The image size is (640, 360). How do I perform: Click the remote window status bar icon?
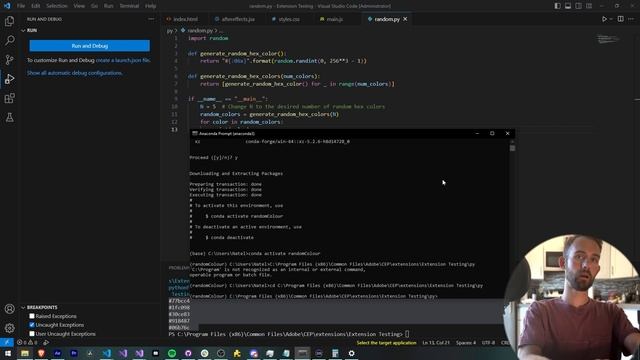(x=7, y=342)
